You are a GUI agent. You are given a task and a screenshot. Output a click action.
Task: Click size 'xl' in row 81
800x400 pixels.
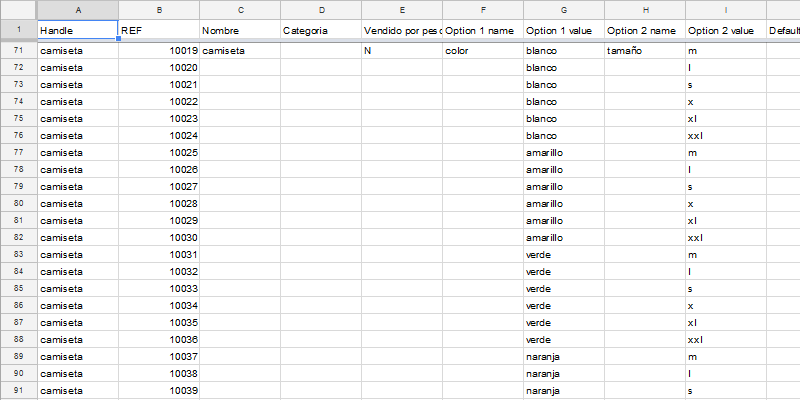coord(726,220)
